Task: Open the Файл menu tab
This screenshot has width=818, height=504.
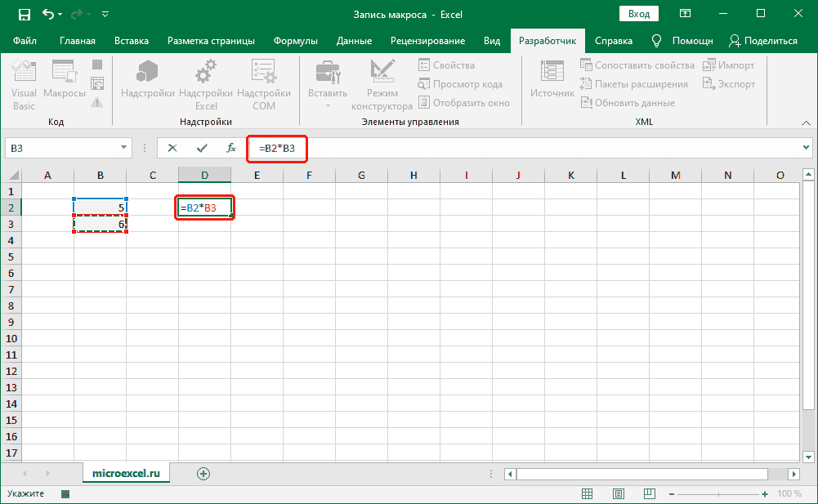Action: pos(25,41)
